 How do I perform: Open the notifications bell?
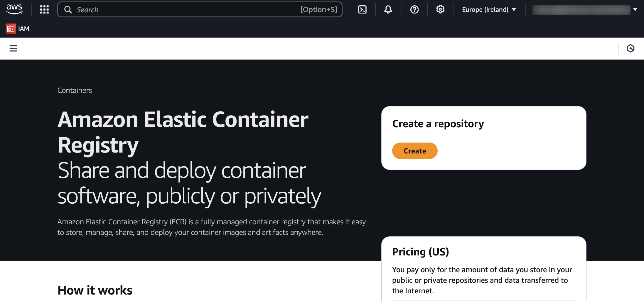pyautogui.click(x=388, y=10)
